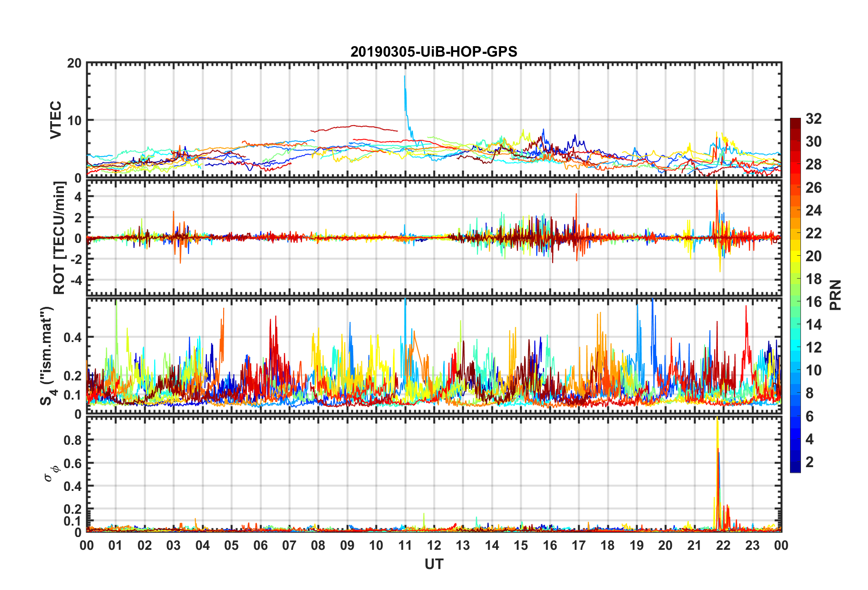Click the plot title "20190305-UiB-HOP-GPS"
The width and height of the screenshot is (868, 590).
pos(434,52)
